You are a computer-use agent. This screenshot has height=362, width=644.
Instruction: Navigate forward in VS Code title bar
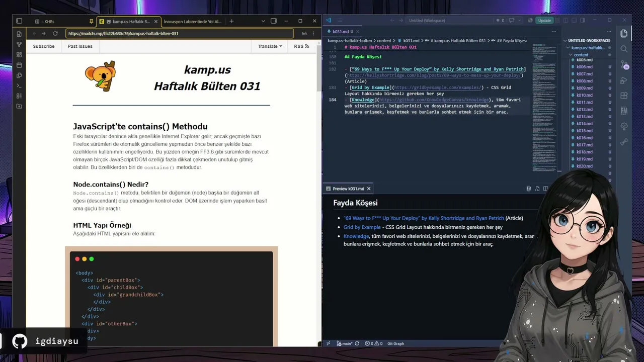(x=402, y=21)
